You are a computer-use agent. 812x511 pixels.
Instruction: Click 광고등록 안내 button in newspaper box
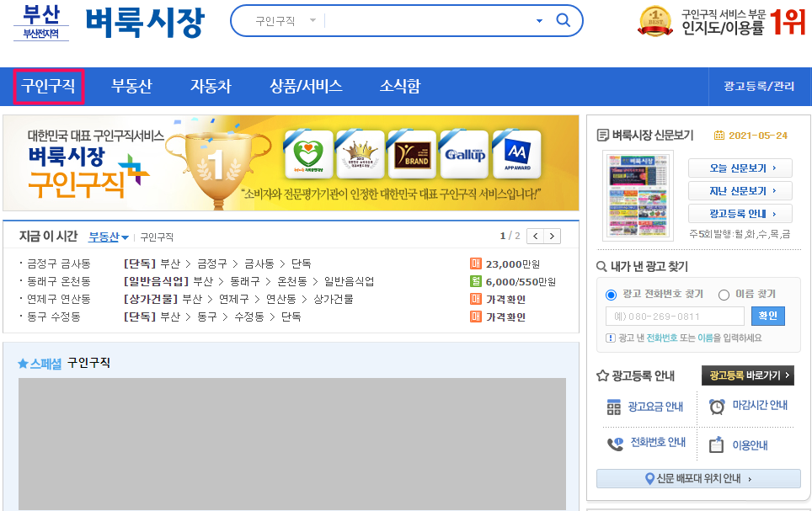click(740, 214)
